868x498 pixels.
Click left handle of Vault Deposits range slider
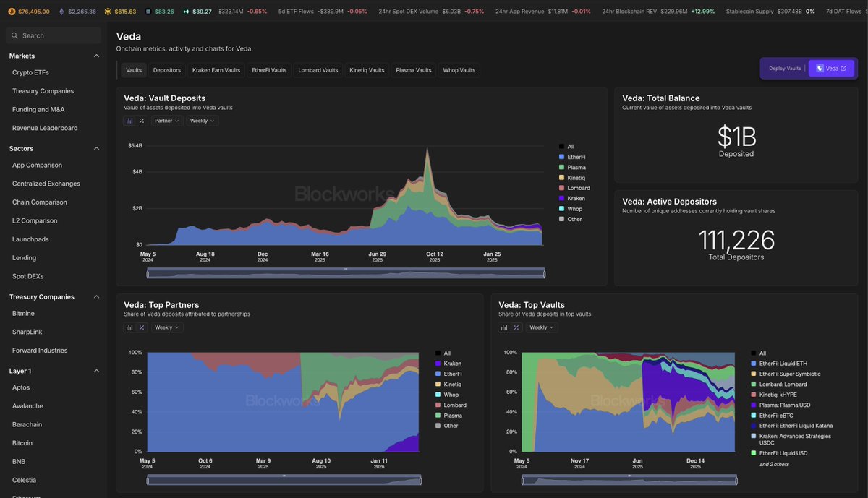[x=148, y=273]
